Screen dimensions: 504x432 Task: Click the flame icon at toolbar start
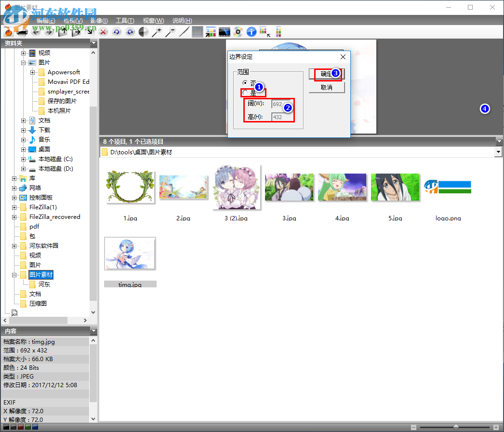[9, 32]
